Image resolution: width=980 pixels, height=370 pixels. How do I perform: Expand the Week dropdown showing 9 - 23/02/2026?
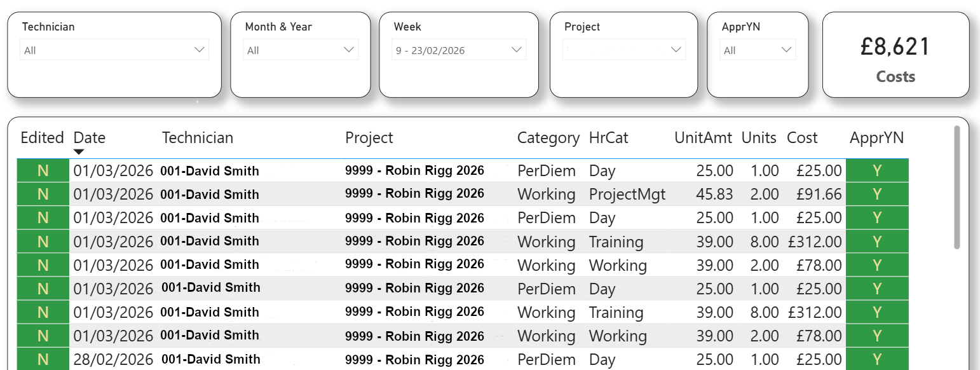coord(459,49)
